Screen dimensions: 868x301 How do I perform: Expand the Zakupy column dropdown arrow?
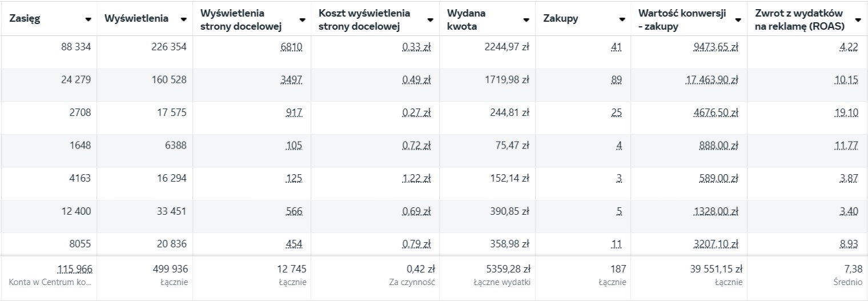tap(622, 19)
